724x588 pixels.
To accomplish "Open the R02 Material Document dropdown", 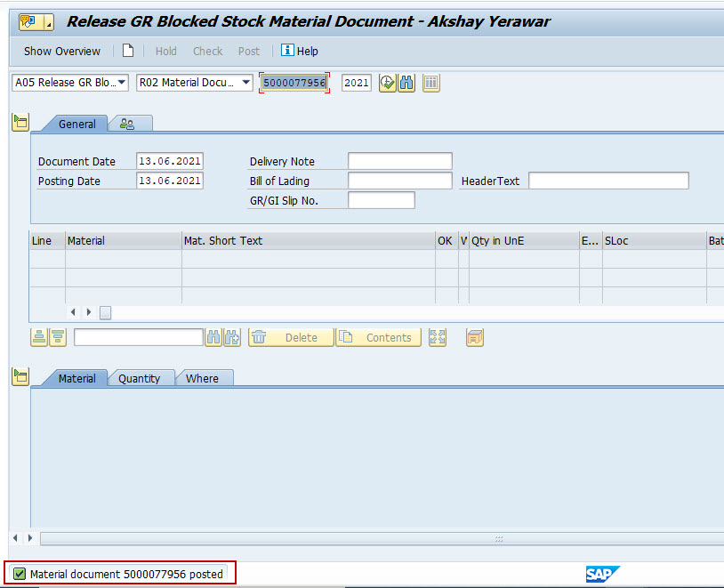I will point(195,83).
